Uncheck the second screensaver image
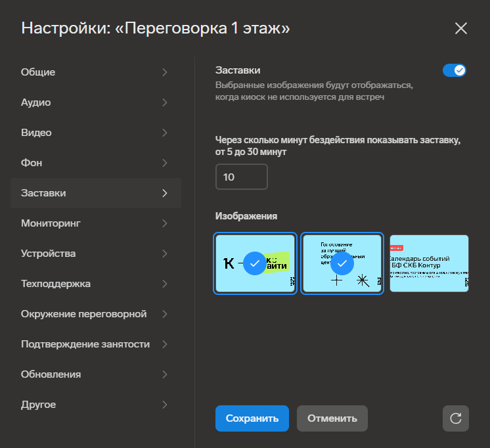This screenshot has height=448, width=490. 342,263
